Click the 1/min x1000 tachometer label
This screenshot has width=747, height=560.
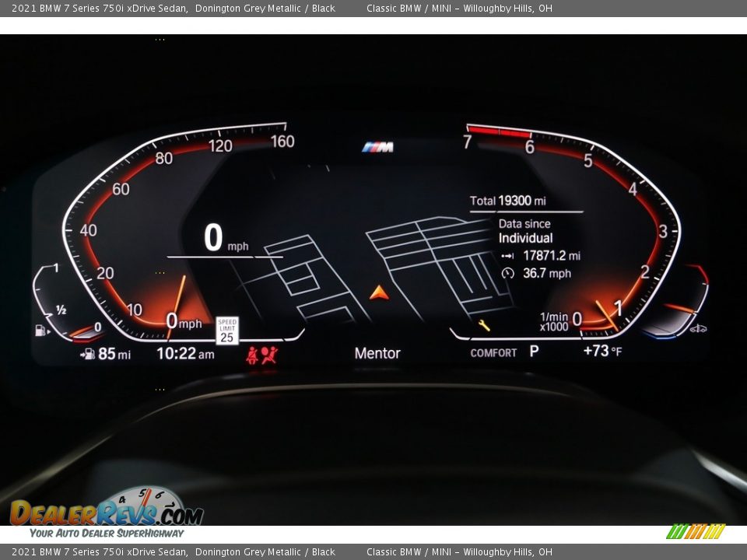pyautogui.click(x=554, y=321)
